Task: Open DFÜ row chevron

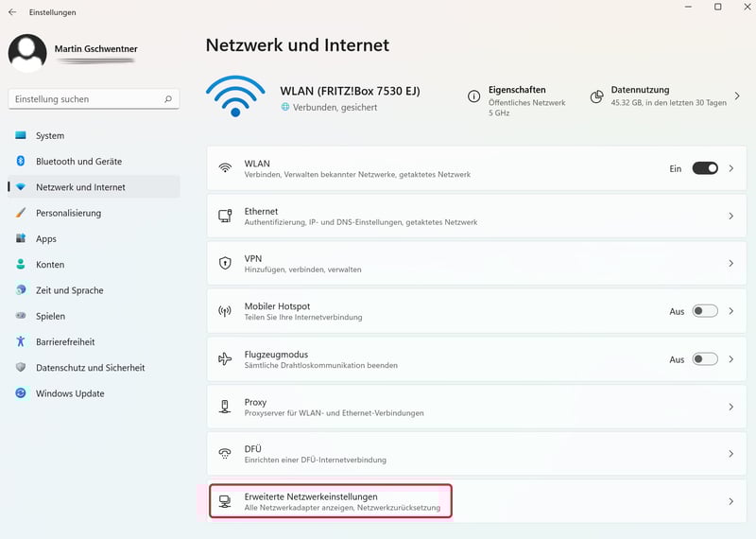Action: coord(730,454)
